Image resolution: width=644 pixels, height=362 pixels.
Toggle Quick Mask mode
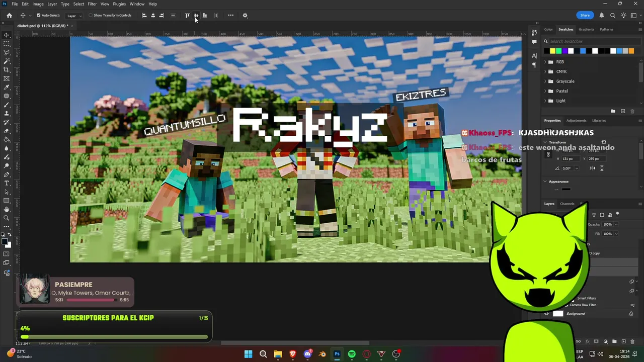pyautogui.click(x=7, y=254)
